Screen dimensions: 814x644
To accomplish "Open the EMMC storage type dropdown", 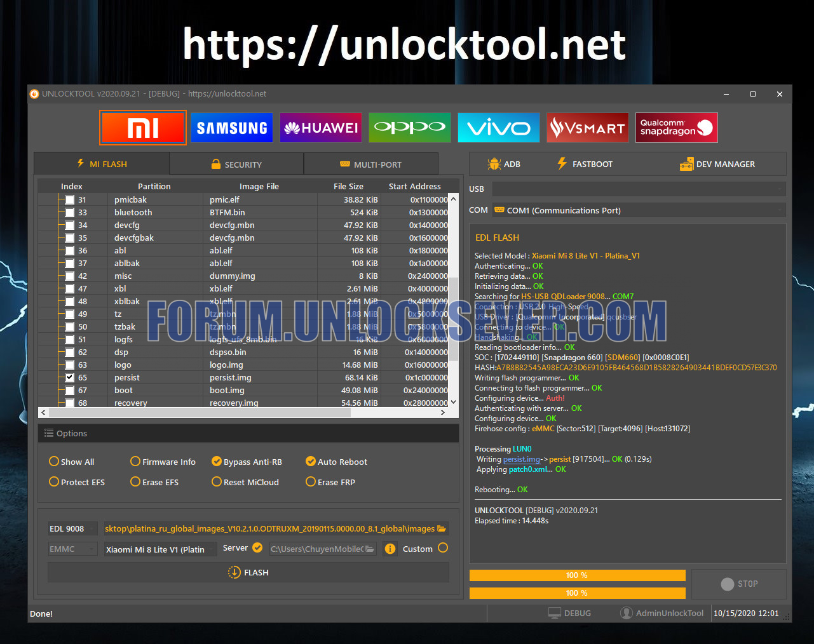I will tap(73, 549).
